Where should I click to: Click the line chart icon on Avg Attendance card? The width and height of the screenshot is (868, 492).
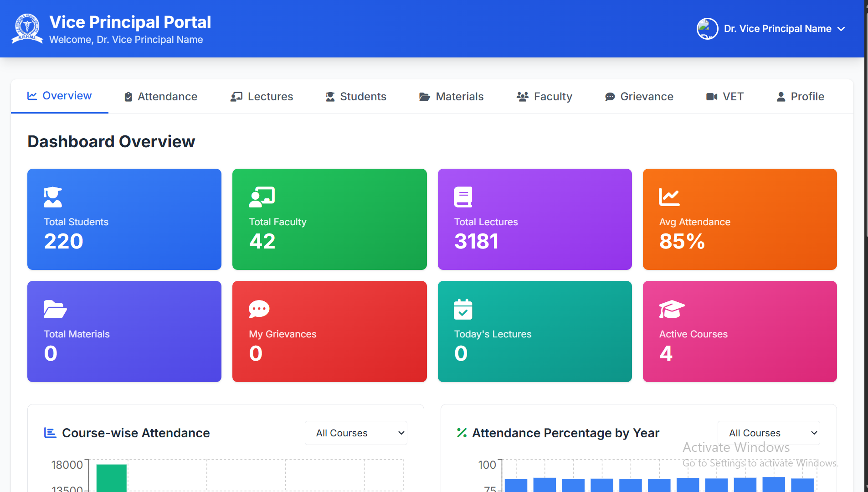click(x=669, y=197)
